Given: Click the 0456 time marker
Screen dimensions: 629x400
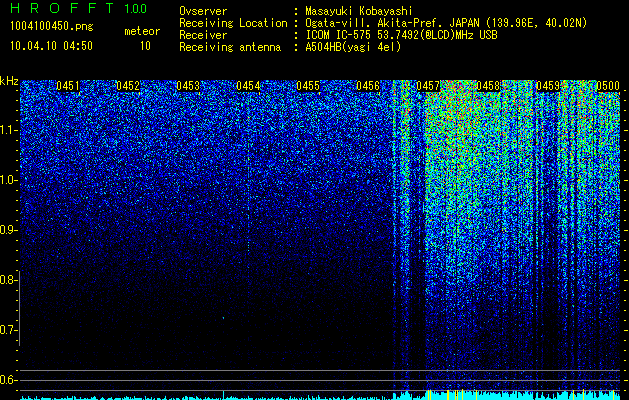Looking at the screenshot, I should click(368, 86).
